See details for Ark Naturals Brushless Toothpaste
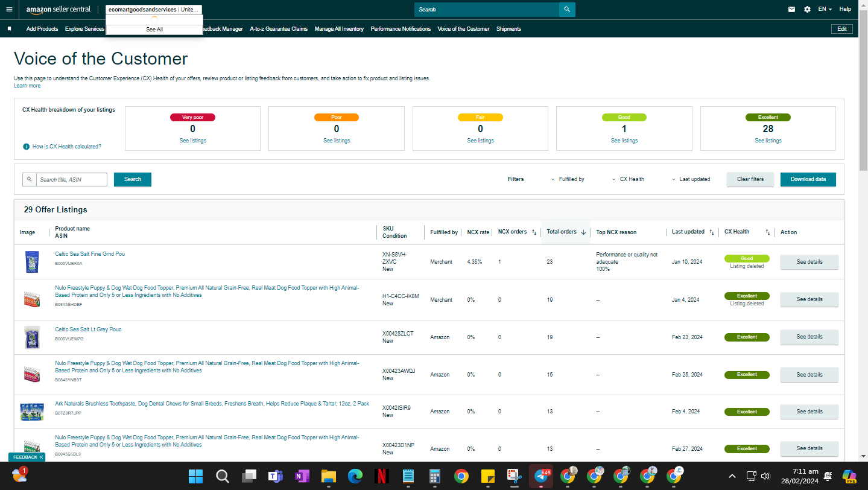Viewport: 868px width, 490px height. (x=809, y=412)
